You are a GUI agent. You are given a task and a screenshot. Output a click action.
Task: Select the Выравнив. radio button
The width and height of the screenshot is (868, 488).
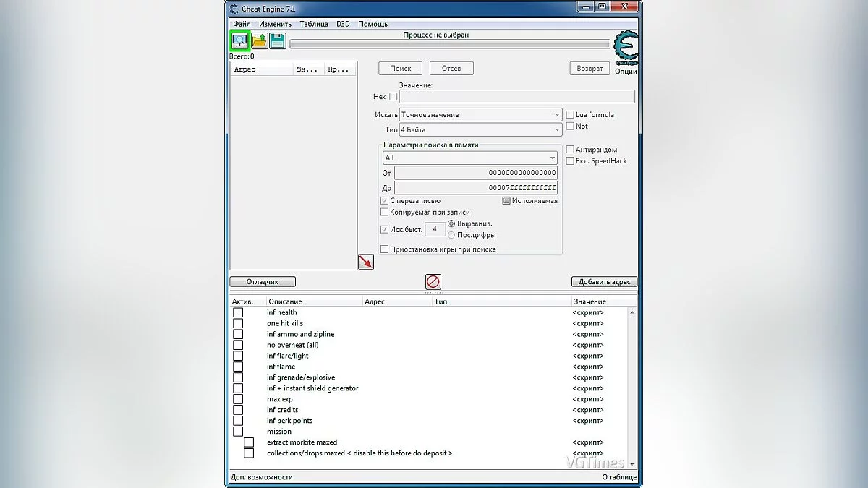click(451, 224)
